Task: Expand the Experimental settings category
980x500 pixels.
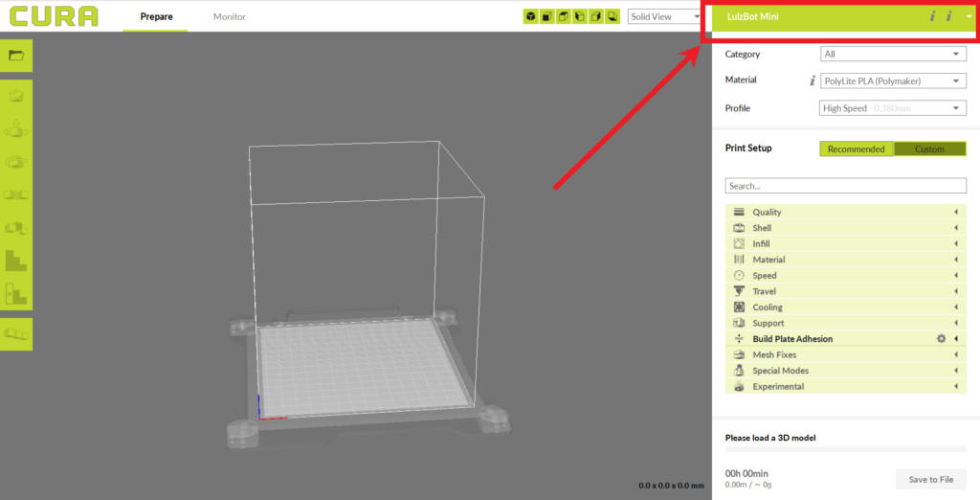Action: [846, 387]
